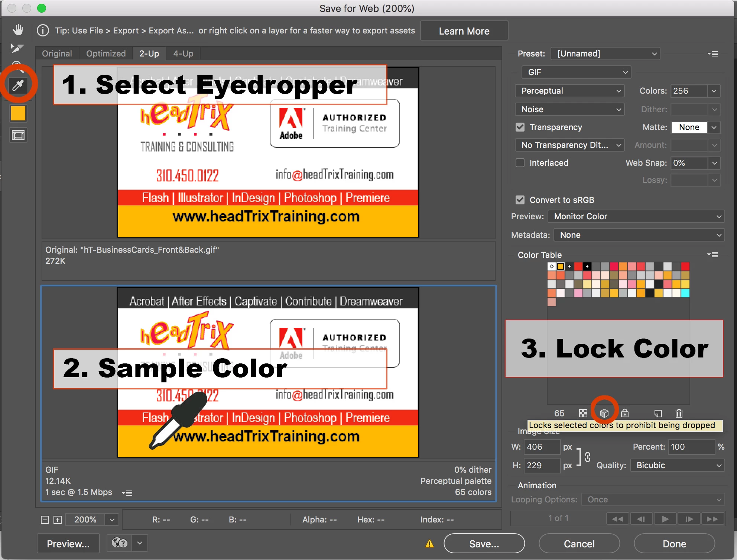Image resolution: width=737 pixels, height=560 pixels.
Task: Expand the Quality Bicubic dropdown
Action: click(677, 465)
